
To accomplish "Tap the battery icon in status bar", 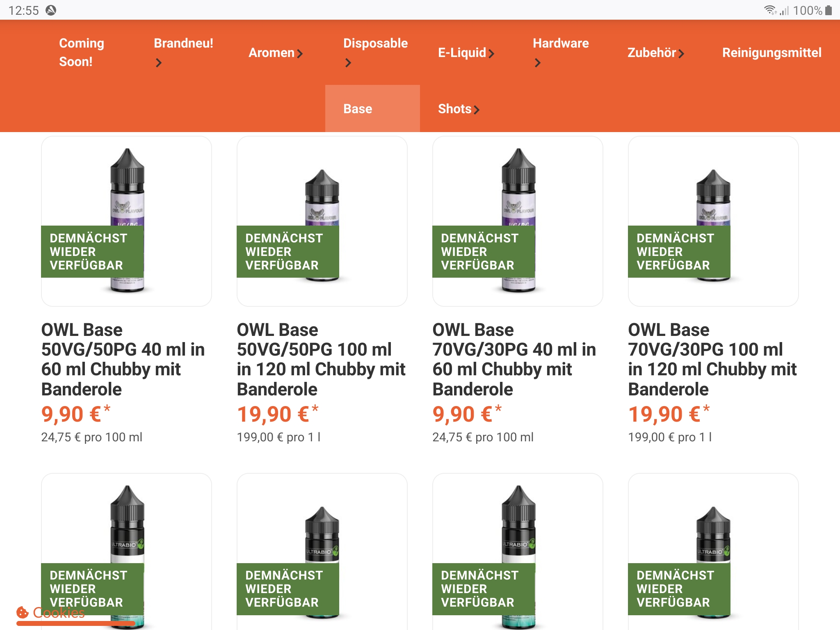I will (x=829, y=10).
